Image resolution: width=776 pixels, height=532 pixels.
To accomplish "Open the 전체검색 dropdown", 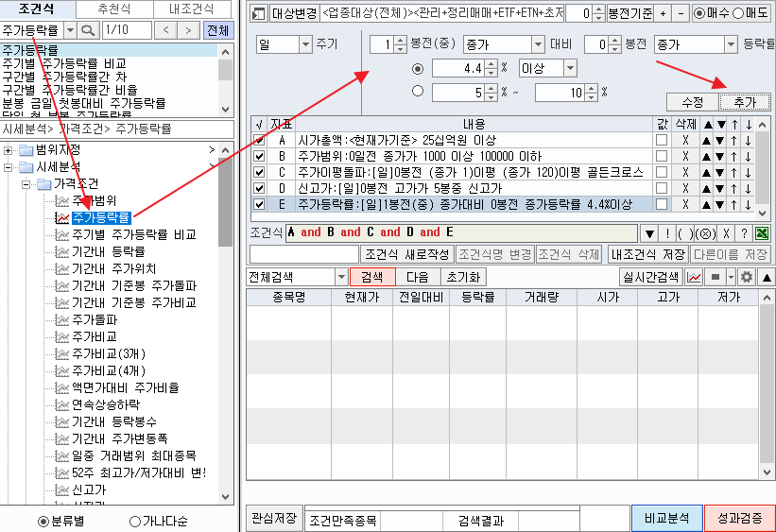I will coord(341,277).
